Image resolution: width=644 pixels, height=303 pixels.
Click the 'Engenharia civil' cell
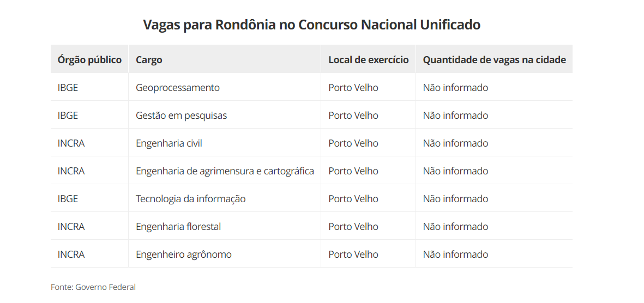pos(169,143)
